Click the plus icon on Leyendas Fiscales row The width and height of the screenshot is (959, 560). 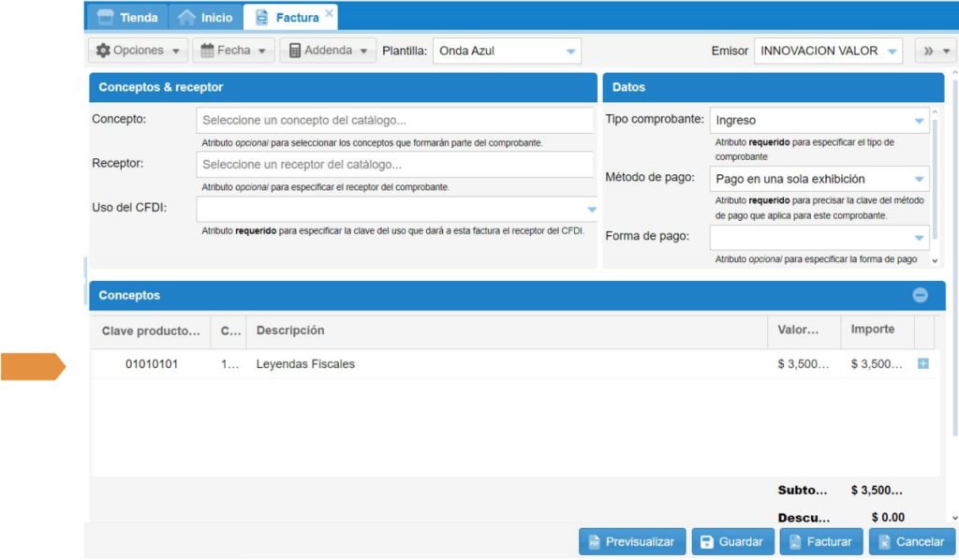pos(922,363)
